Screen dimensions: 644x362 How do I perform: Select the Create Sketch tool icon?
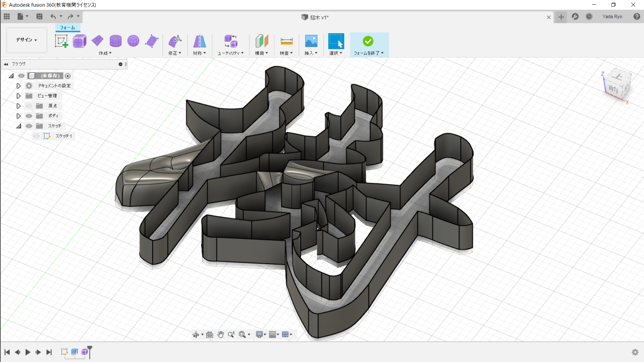coord(61,41)
